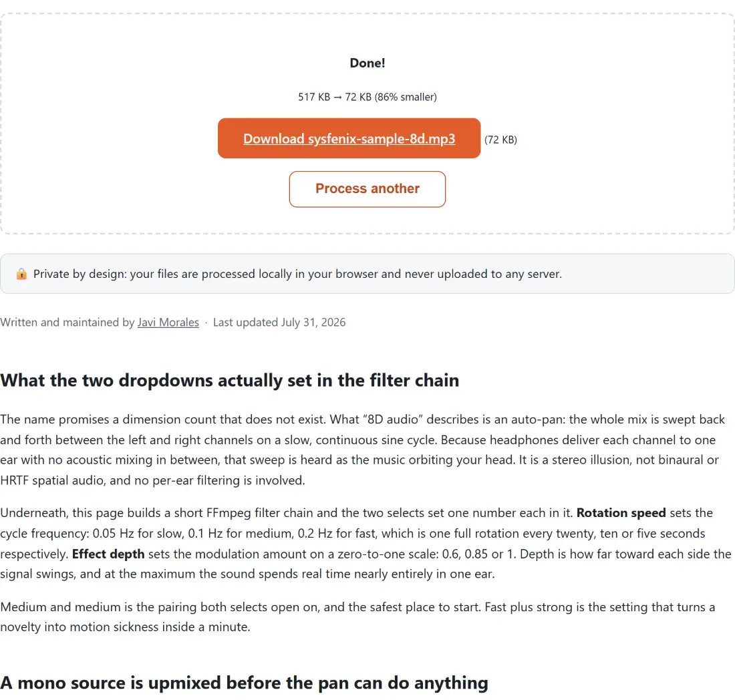The image size is (735, 700).
Task: Open the Javi Morales author link
Action: coord(168,323)
